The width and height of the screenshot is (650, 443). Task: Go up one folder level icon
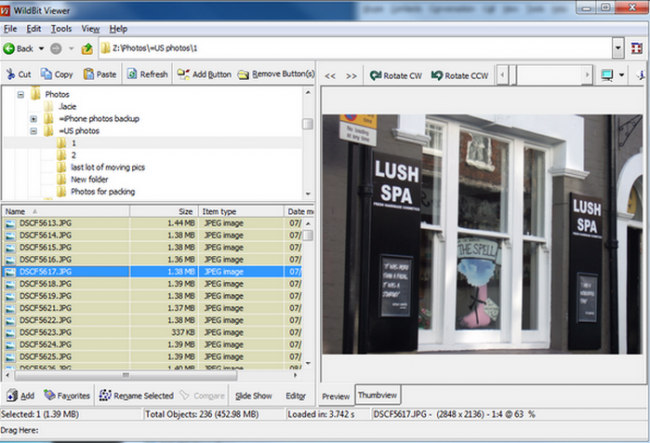coord(87,49)
